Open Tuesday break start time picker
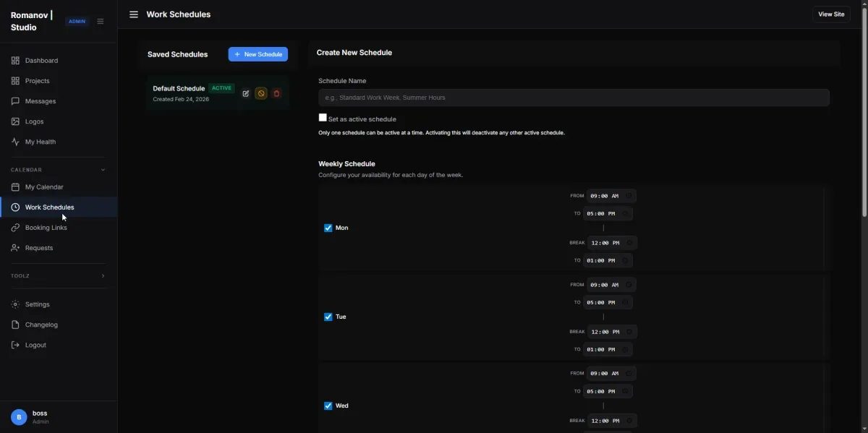868x433 pixels. pos(629,332)
